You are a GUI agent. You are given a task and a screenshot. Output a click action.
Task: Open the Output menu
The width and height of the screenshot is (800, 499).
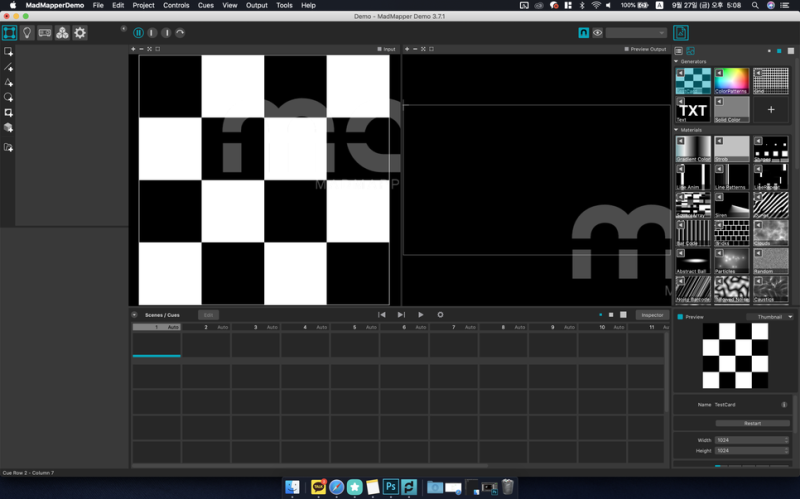(257, 5)
